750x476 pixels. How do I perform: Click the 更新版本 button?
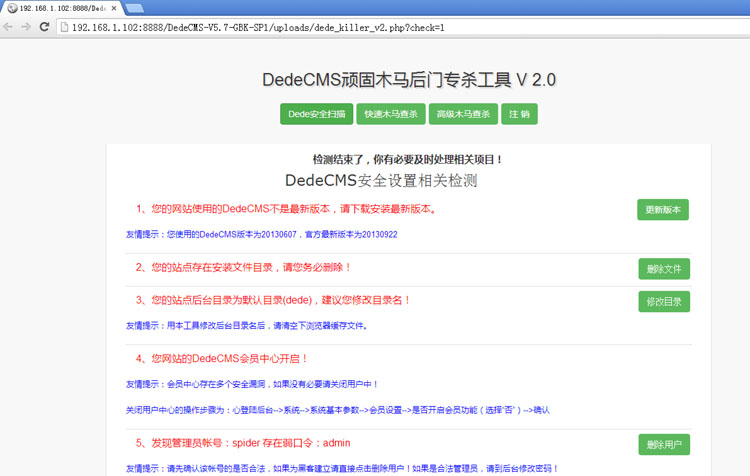coord(663,210)
